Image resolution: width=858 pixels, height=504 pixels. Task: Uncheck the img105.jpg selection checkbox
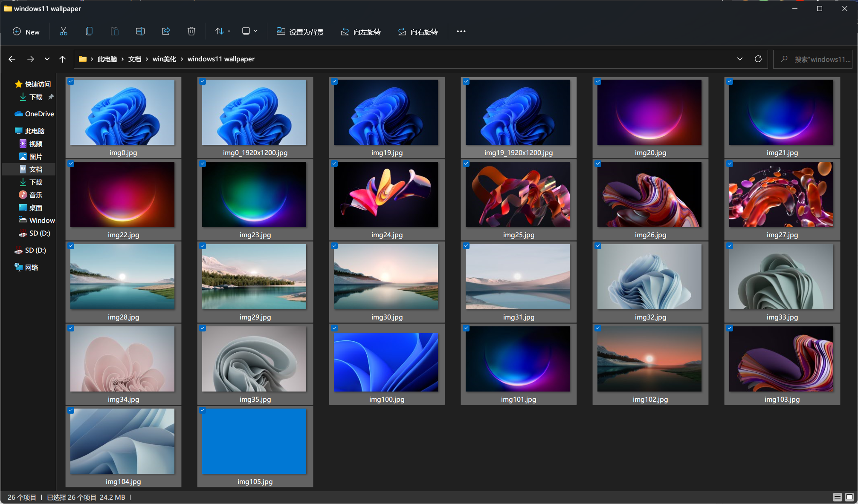pyautogui.click(x=203, y=411)
